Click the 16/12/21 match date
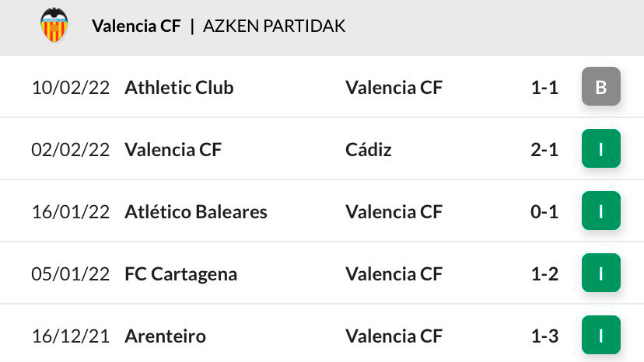This screenshot has height=362, width=644. click(71, 336)
